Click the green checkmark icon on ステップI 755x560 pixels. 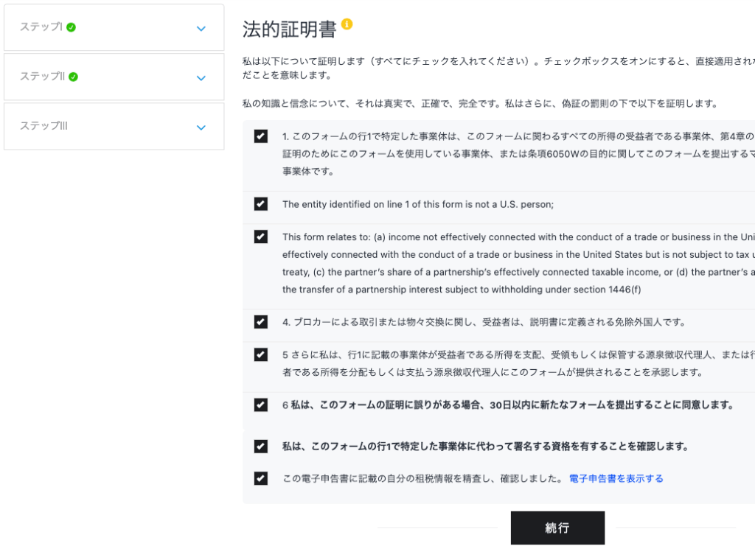(x=71, y=27)
